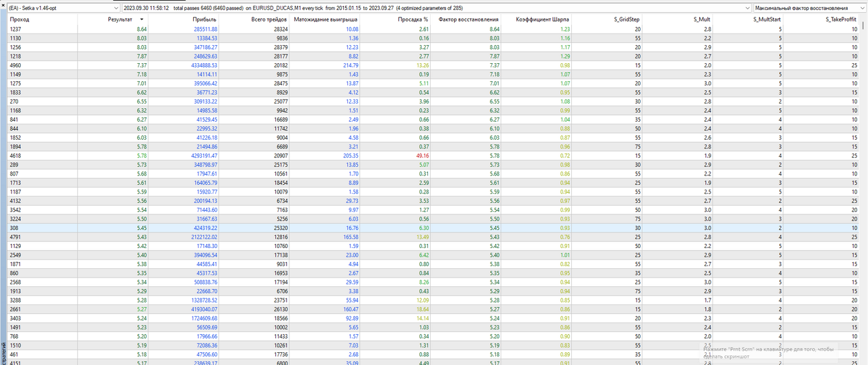Image resolution: width=868 pixels, height=365 pixels.
Task: Select the expected payoff value 214.79
Action: click(351, 65)
